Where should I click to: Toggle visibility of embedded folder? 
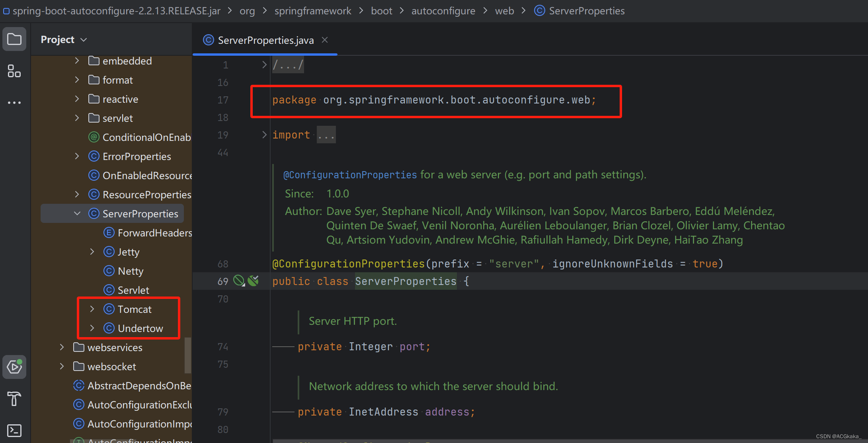(x=79, y=60)
